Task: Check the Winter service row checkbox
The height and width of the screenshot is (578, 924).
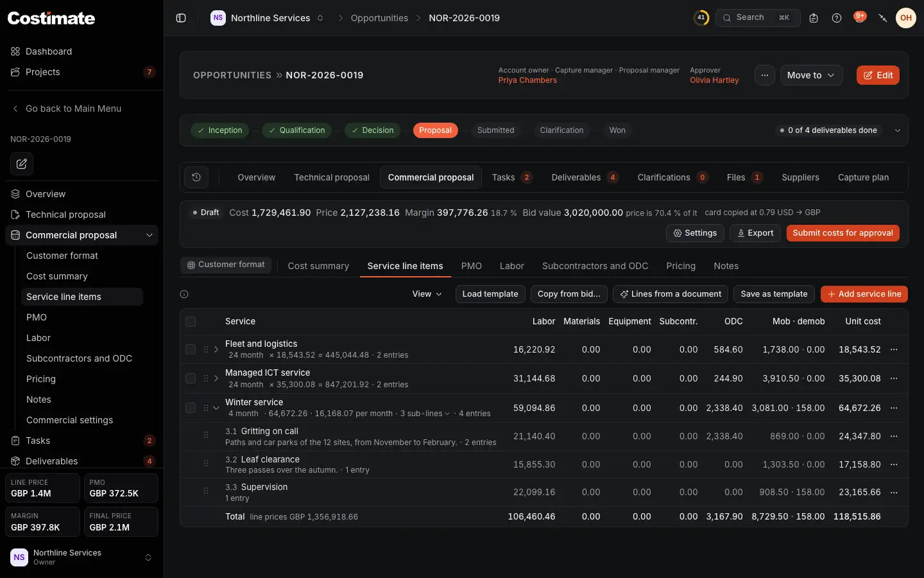Action: coord(191,408)
